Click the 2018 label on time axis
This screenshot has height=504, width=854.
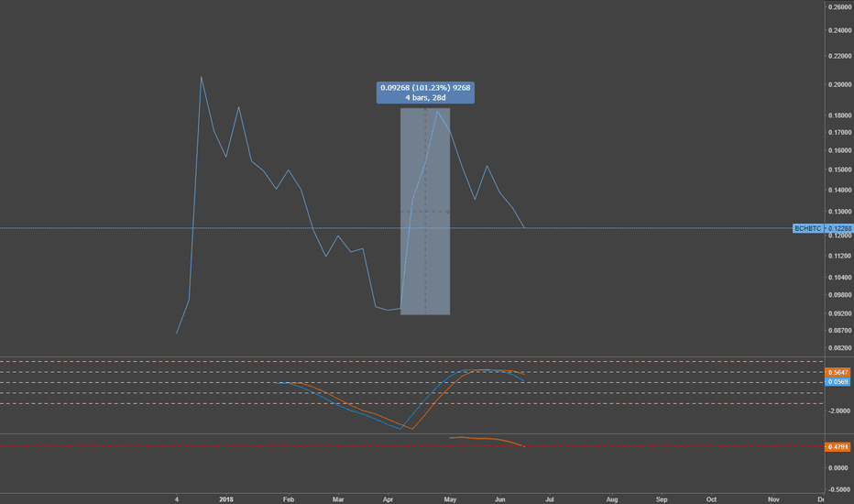point(226,499)
